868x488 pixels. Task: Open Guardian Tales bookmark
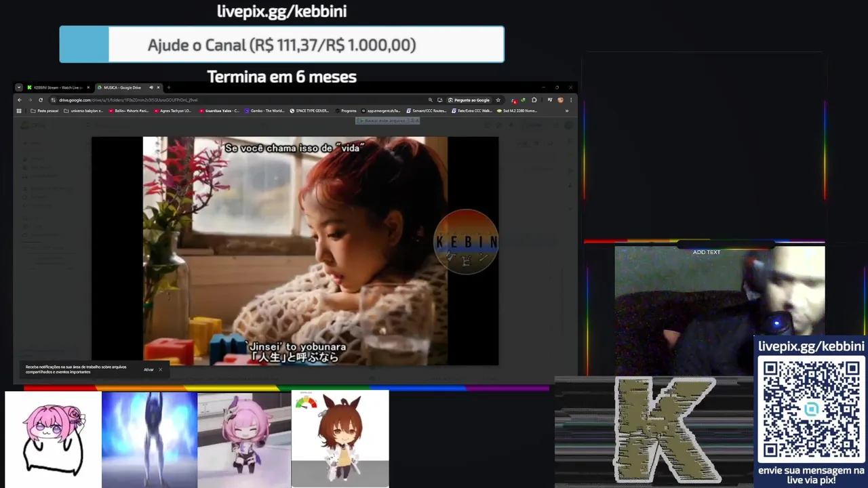(219, 110)
